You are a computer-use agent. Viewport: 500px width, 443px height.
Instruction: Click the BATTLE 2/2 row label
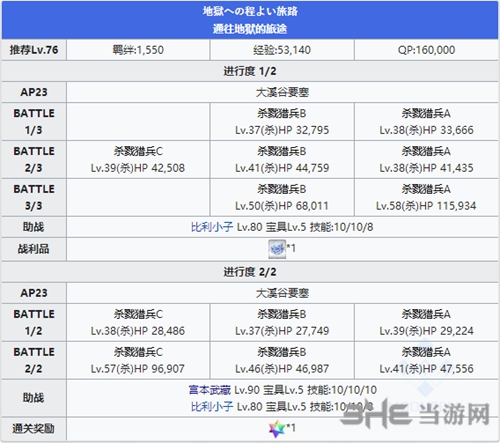coord(34,360)
